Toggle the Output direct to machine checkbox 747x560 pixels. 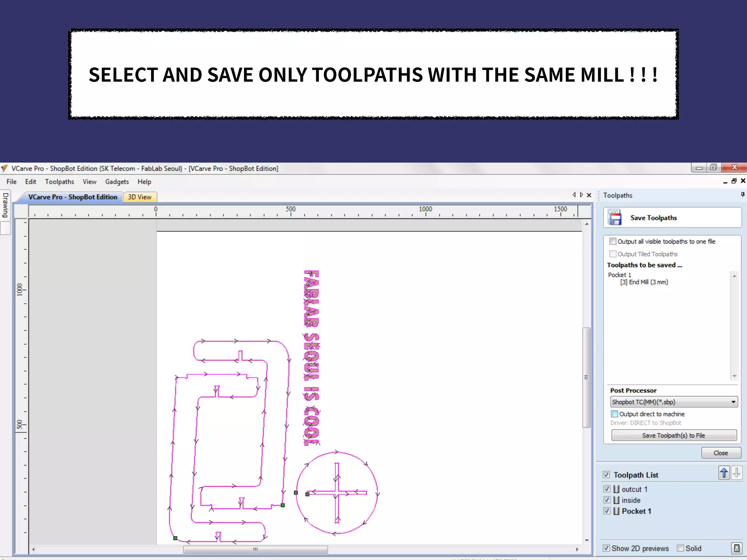click(x=615, y=414)
